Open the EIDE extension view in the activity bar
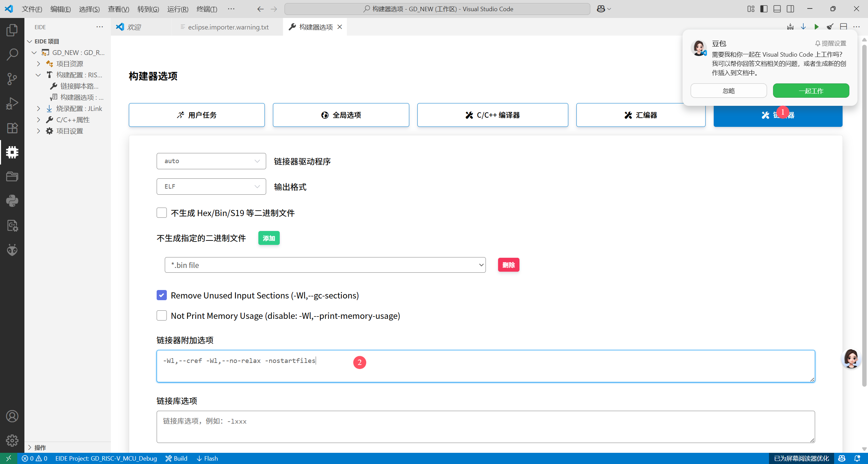 tap(12, 152)
